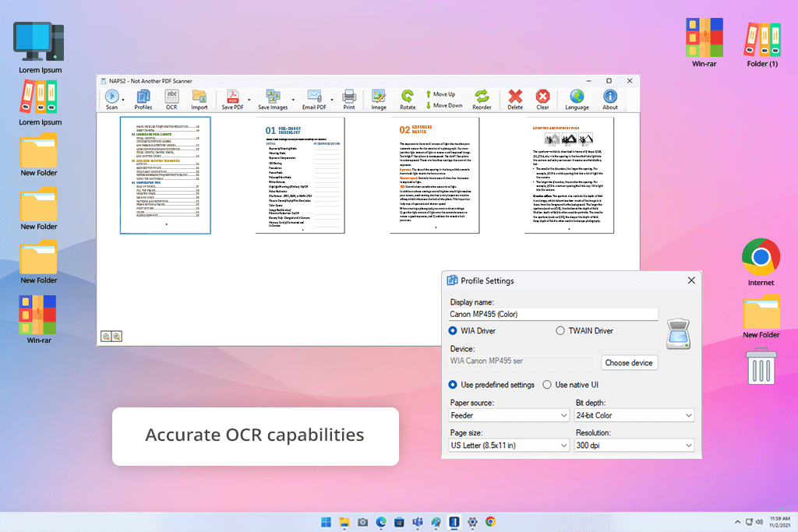Open the Paper source dropdown
Screen dimensions: 798x532
[508, 415]
